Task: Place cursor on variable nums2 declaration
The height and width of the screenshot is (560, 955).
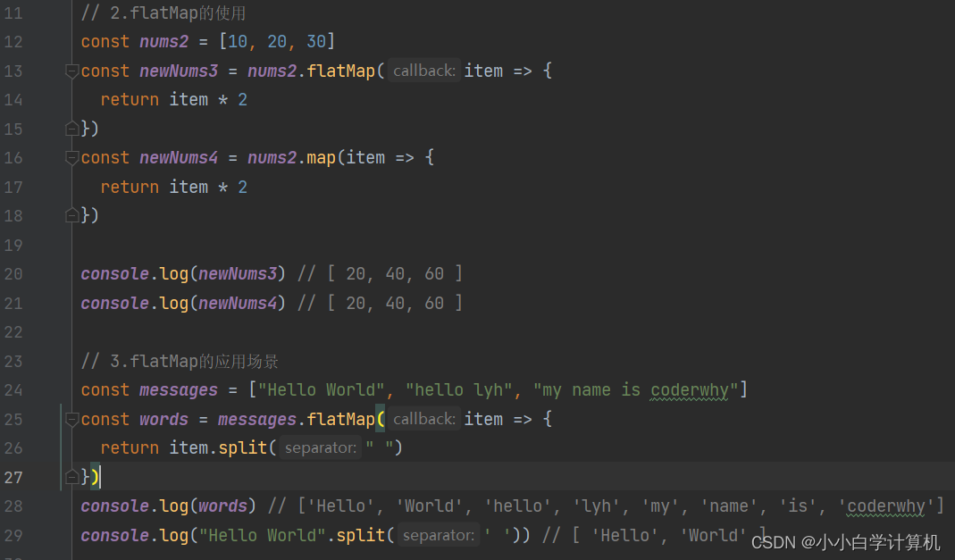Action: click(x=163, y=41)
